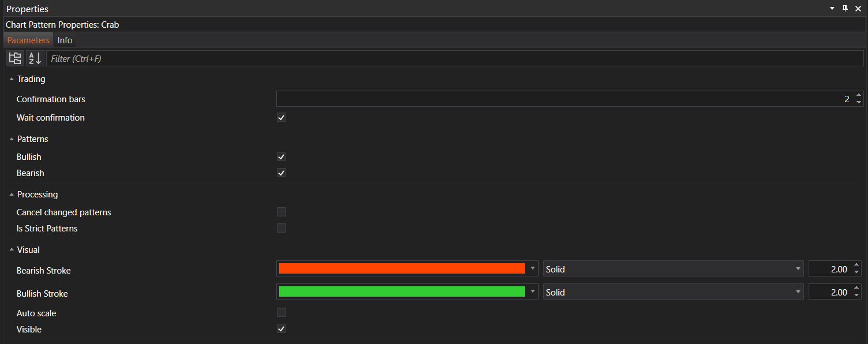Enable the Is Strict Patterns checkbox
Viewport: 868px width, 344px height.
click(281, 228)
